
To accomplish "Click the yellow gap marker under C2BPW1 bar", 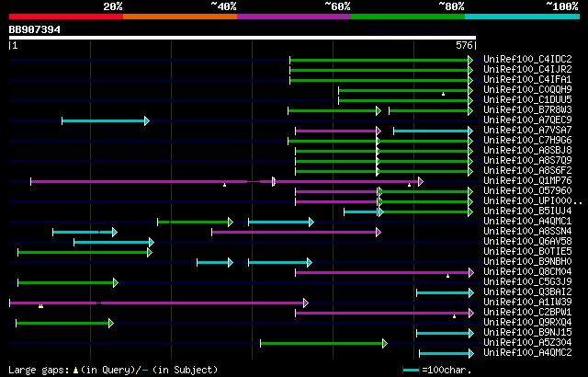I will tap(454, 316).
